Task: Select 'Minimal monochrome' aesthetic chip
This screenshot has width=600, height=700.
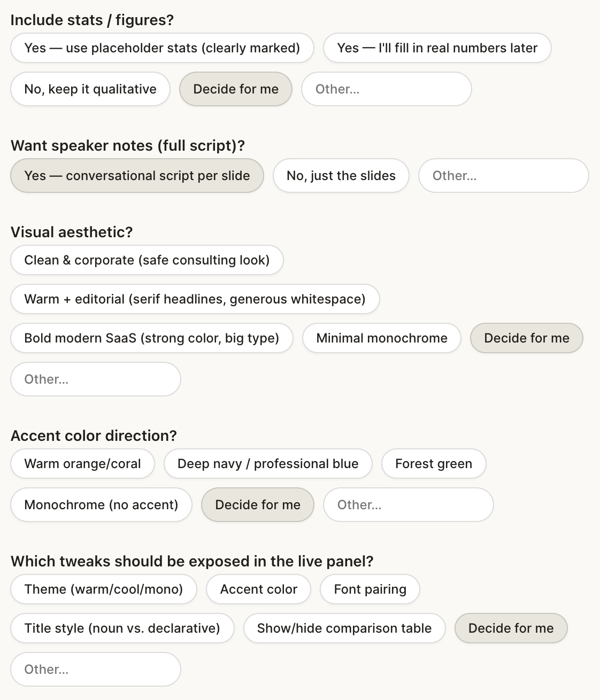Action: [382, 338]
